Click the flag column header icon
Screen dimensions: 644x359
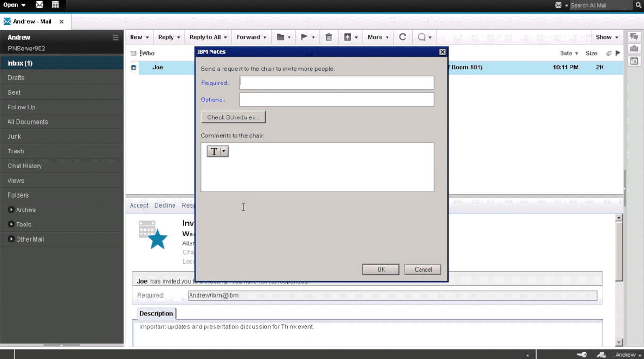point(618,53)
